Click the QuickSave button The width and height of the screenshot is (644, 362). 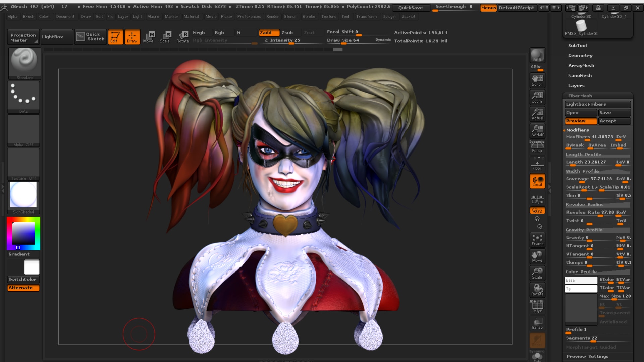[x=411, y=8]
